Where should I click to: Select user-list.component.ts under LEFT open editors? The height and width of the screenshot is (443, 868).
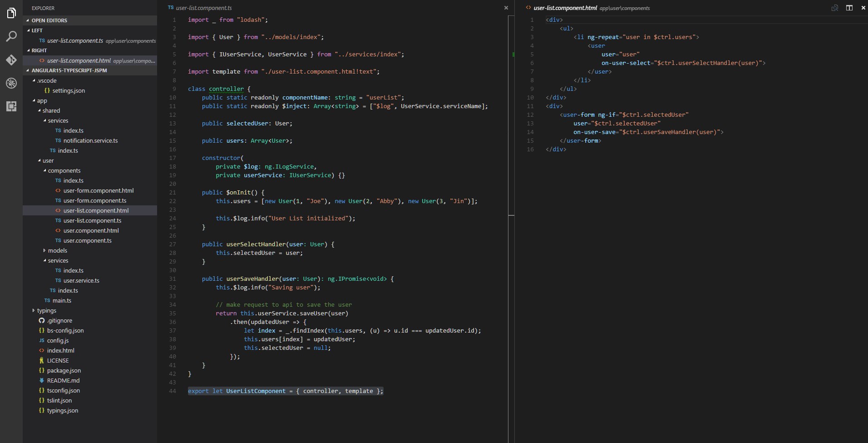pos(90,40)
